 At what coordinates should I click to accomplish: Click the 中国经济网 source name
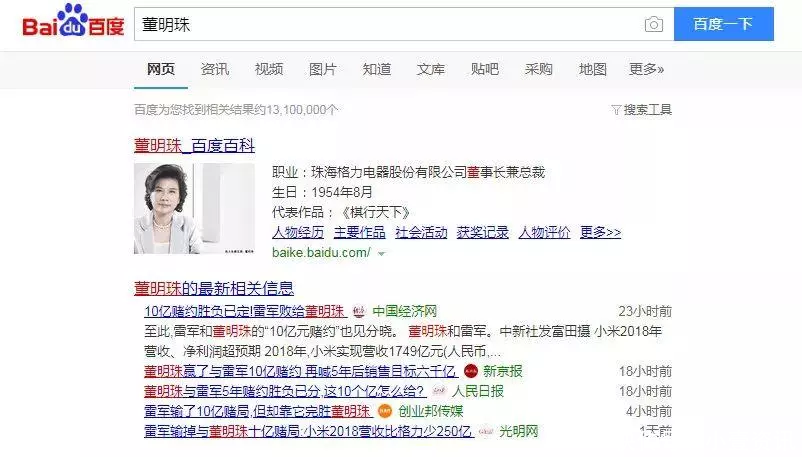point(405,311)
